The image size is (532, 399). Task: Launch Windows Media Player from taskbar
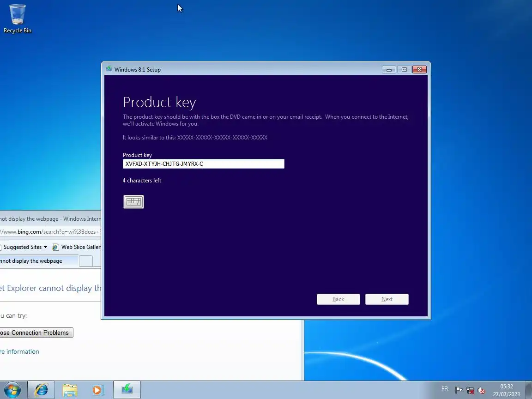97,390
